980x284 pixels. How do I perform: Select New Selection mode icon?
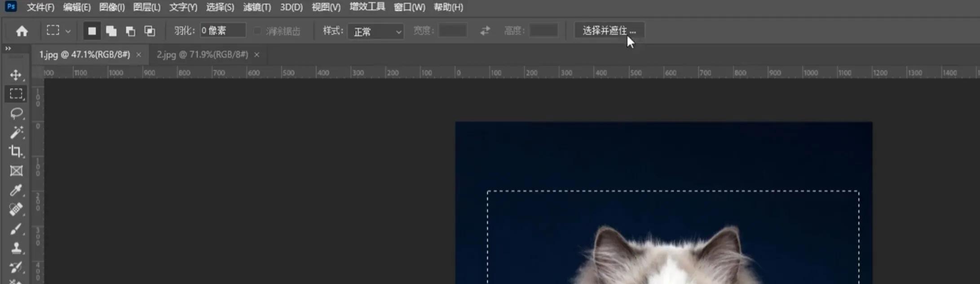pyautogui.click(x=92, y=31)
